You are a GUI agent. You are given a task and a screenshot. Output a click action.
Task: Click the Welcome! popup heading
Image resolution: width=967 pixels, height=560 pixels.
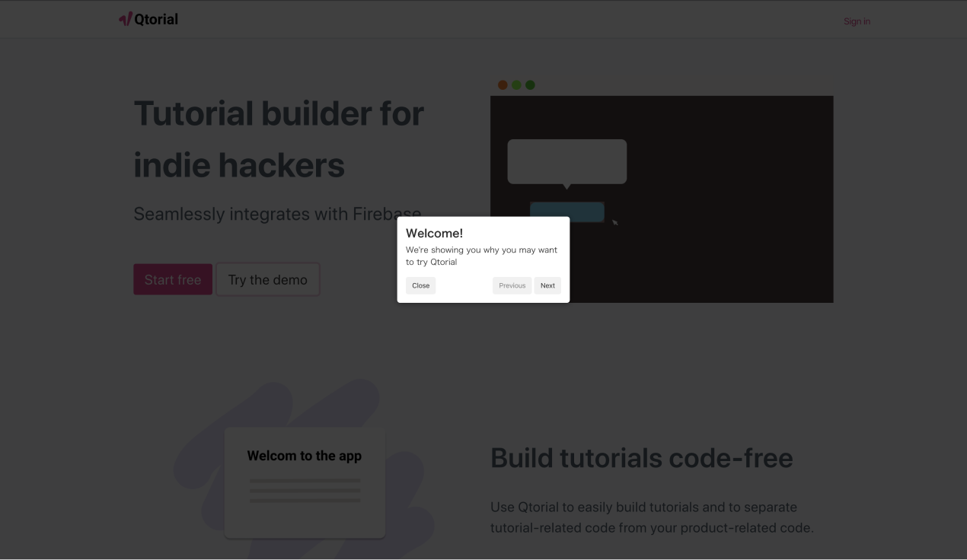(434, 234)
